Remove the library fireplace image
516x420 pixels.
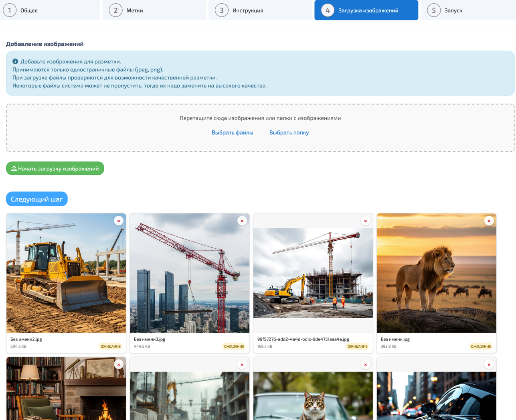pyautogui.click(x=119, y=365)
